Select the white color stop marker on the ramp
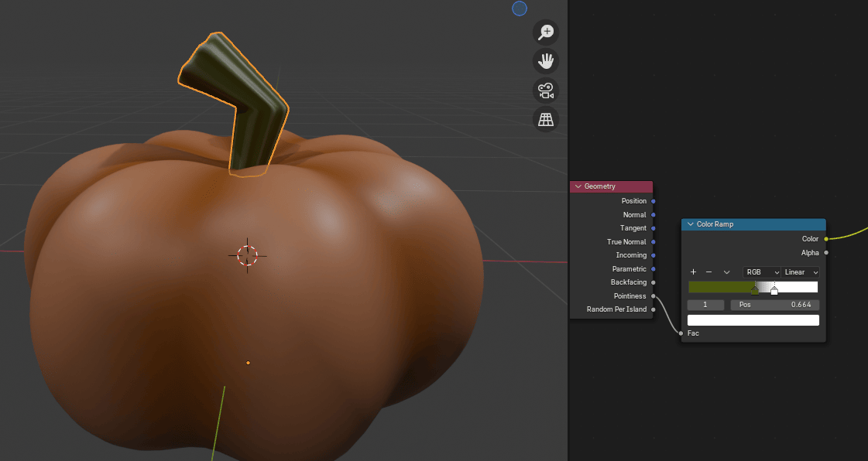Screen dimensions: 868x461 774,290
